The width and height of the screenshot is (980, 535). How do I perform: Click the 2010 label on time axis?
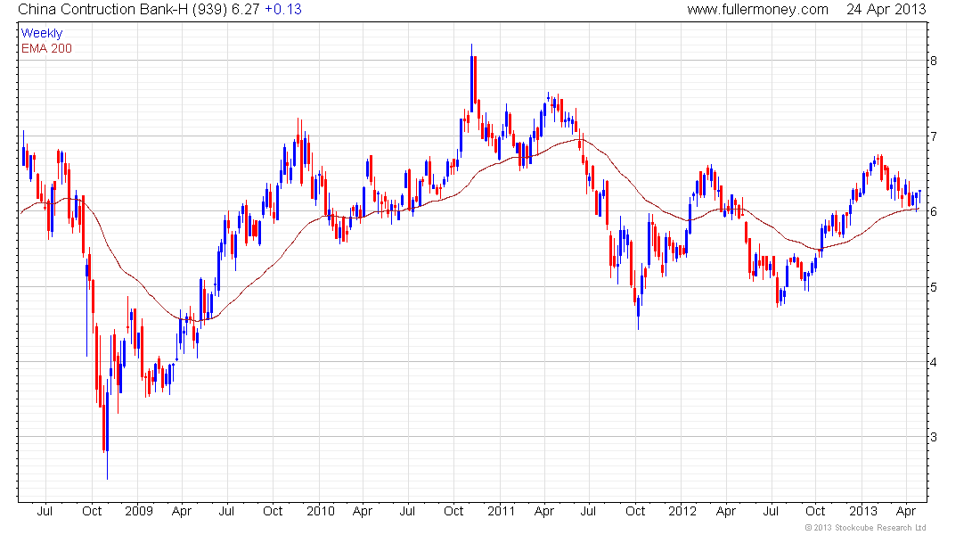(320, 511)
